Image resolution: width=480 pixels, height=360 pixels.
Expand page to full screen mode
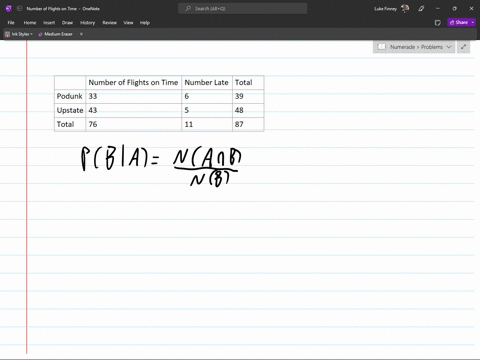coord(463,47)
